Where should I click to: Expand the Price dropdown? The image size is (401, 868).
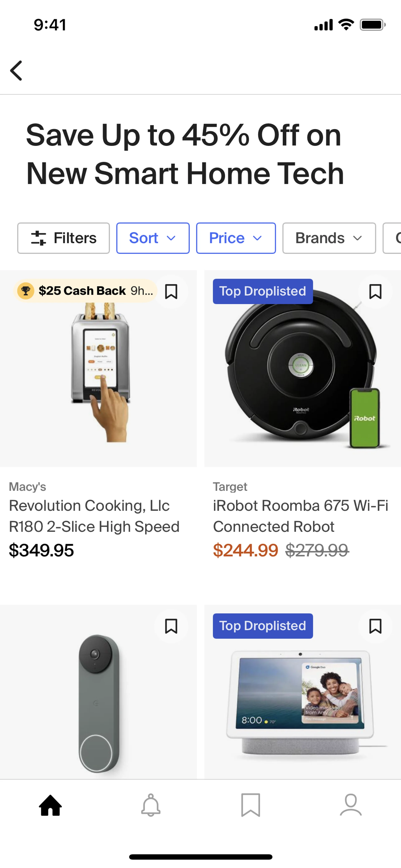pyautogui.click(x=236, y=238)
